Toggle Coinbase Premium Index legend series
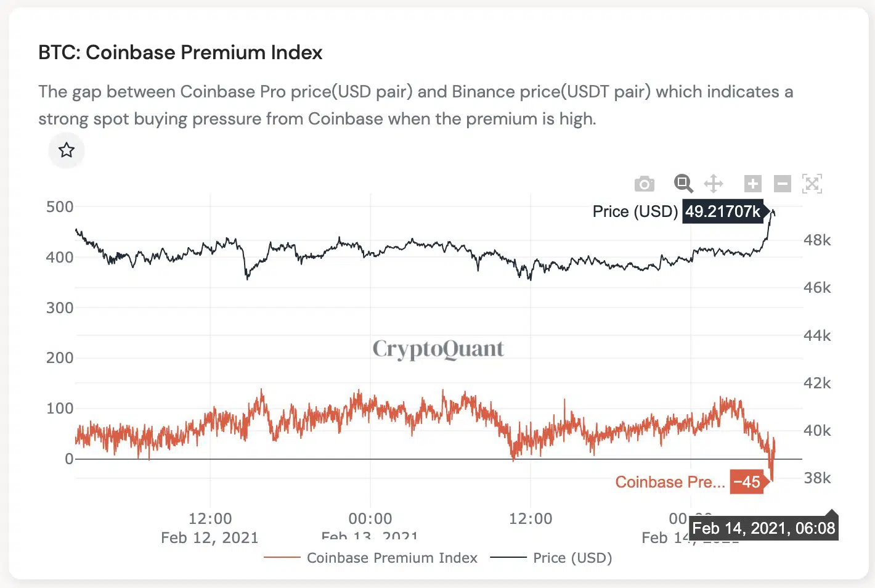This screenshot has width=875, height=588. click(x=392, y=558)
